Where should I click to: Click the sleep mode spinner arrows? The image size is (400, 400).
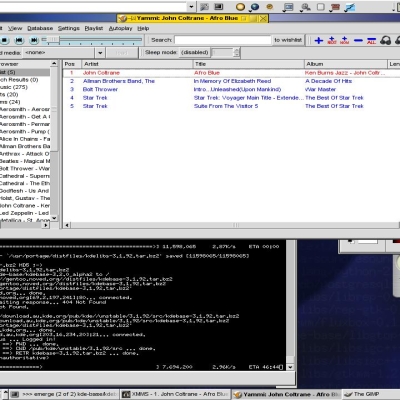[x=236, y=52]
